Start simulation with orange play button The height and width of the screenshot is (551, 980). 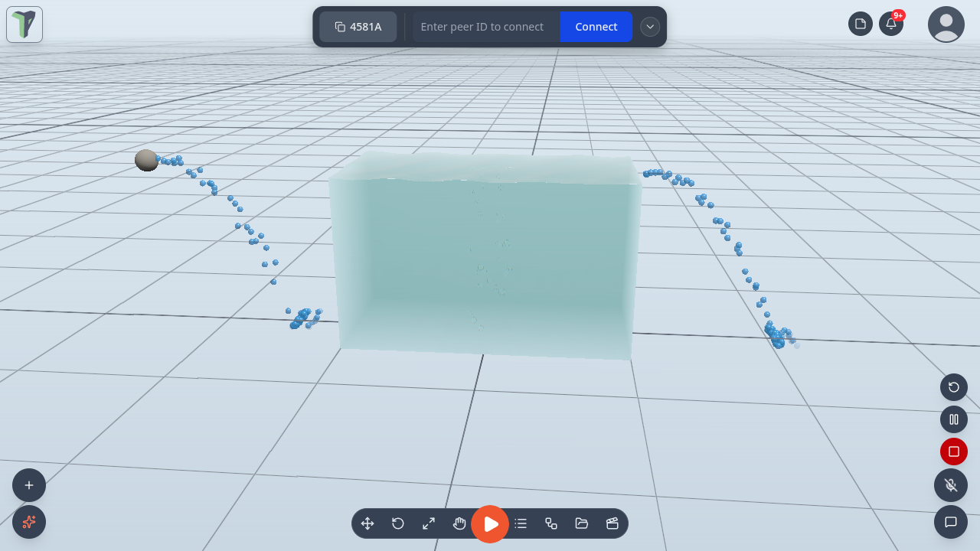[x=490, y=524]
